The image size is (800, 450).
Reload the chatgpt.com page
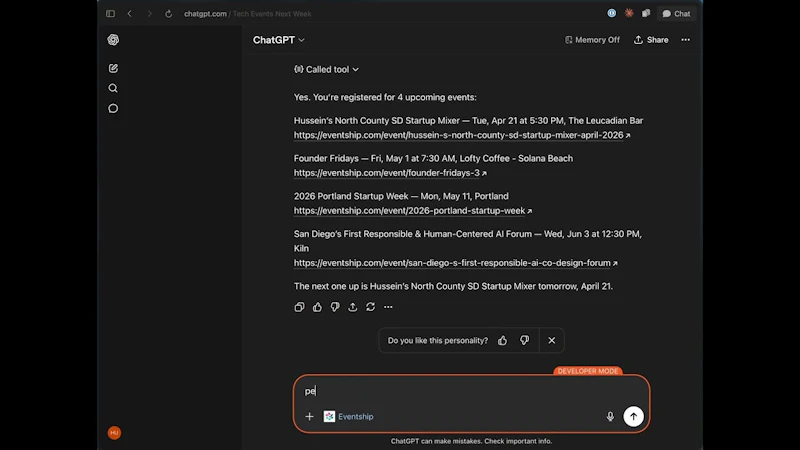(x=168, y=14)
